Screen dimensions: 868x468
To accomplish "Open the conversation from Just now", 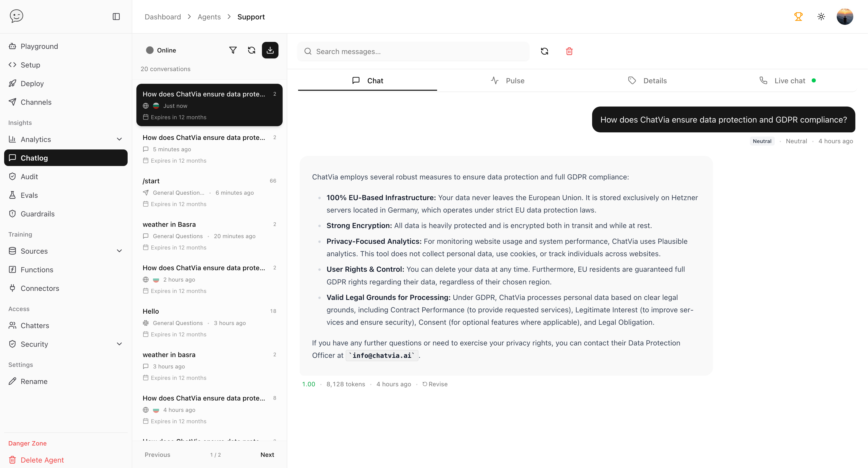I will point(209,105).
